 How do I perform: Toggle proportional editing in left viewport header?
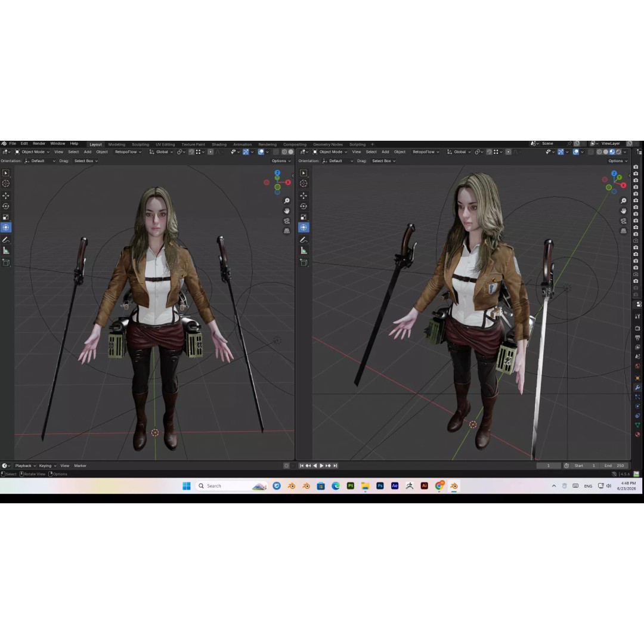210,152
